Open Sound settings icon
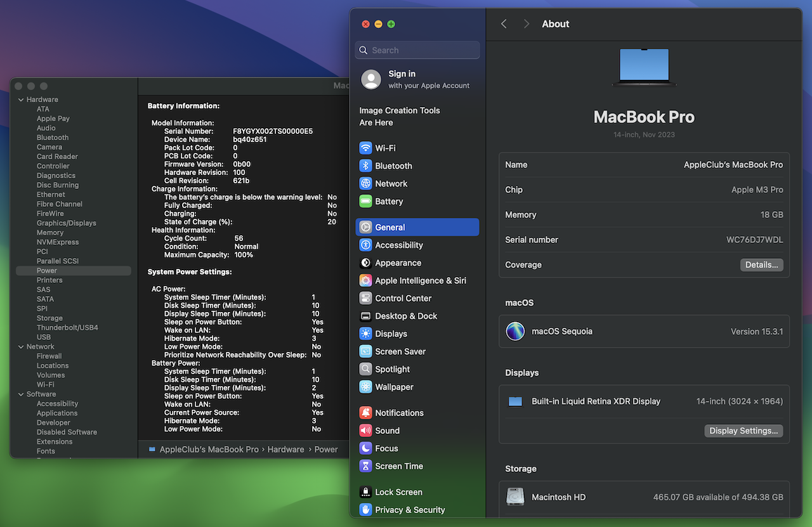The width and height of the screenshot is (812, 527). (x=365, y=431)
